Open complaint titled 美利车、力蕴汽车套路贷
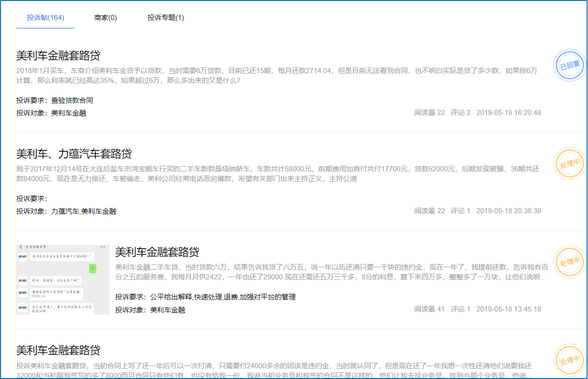The width and height of the screenshot is (588, 379). [x=74, y=154]
